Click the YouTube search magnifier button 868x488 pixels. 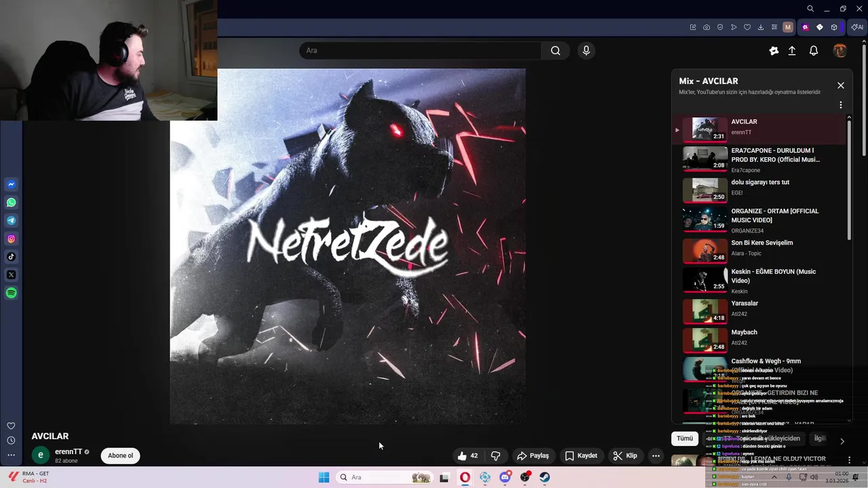(555, 50)
